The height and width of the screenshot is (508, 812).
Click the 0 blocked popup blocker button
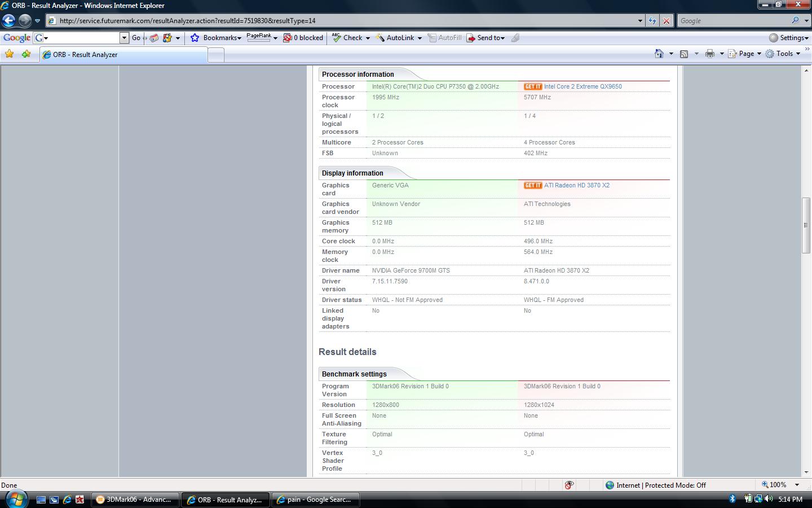pos(303,38)
